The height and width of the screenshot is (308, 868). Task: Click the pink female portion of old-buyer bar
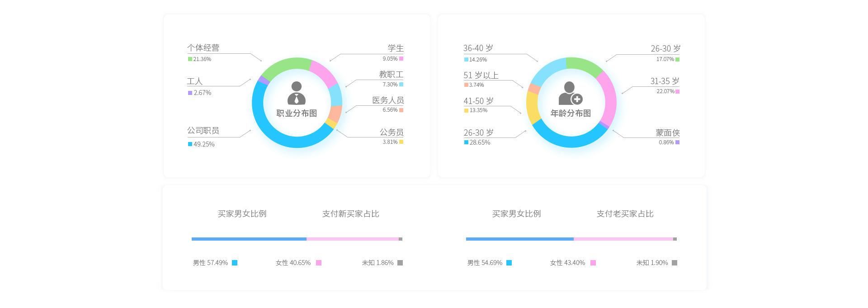click(623, 239)
